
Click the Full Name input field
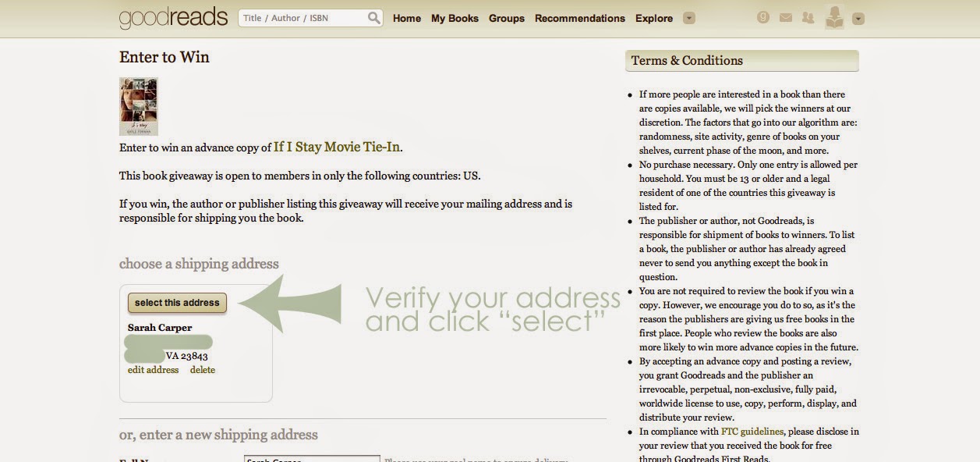[312, 459]
